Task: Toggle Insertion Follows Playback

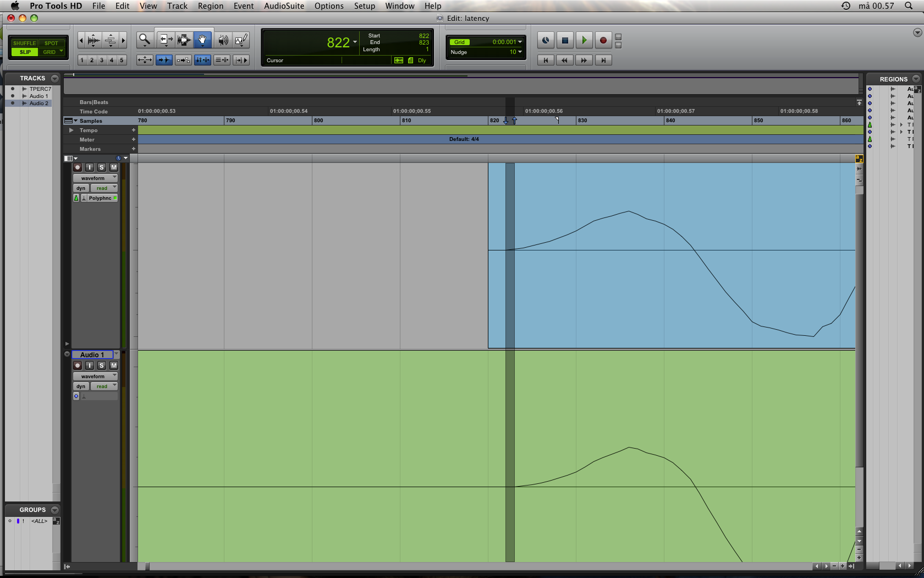Action: pos(241,60)
